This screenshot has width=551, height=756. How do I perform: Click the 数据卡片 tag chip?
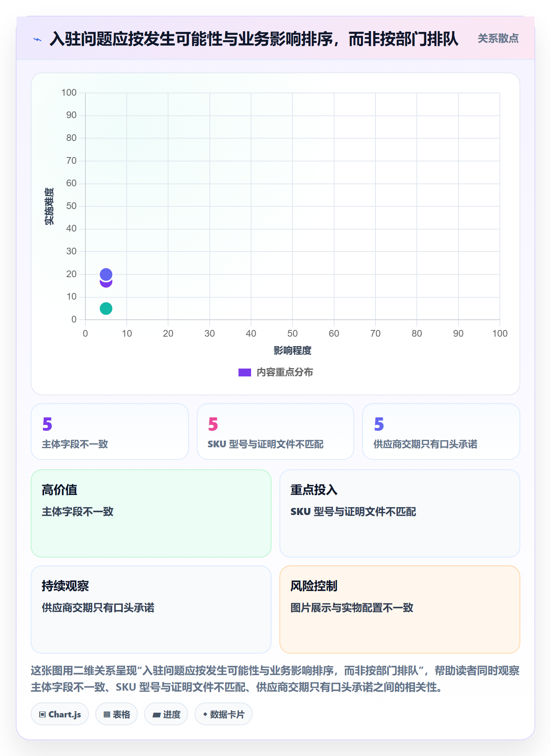tap(224, 714)
